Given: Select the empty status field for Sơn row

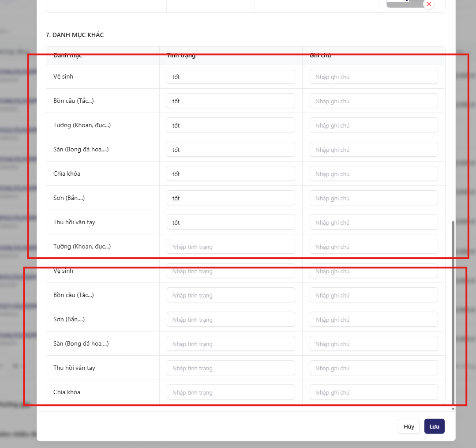Looking at the screenshot, I should click(231, 320).
